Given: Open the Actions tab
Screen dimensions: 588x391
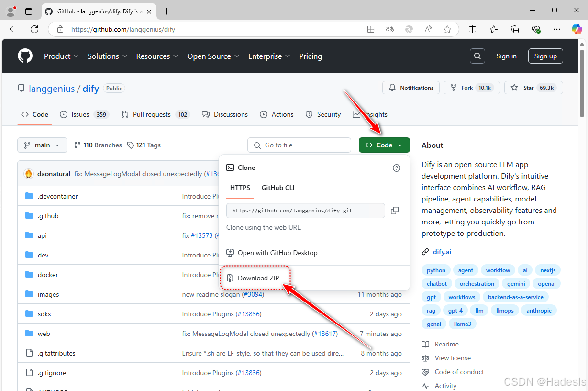Looking at the screenshot, I should [x=277, y=114].
